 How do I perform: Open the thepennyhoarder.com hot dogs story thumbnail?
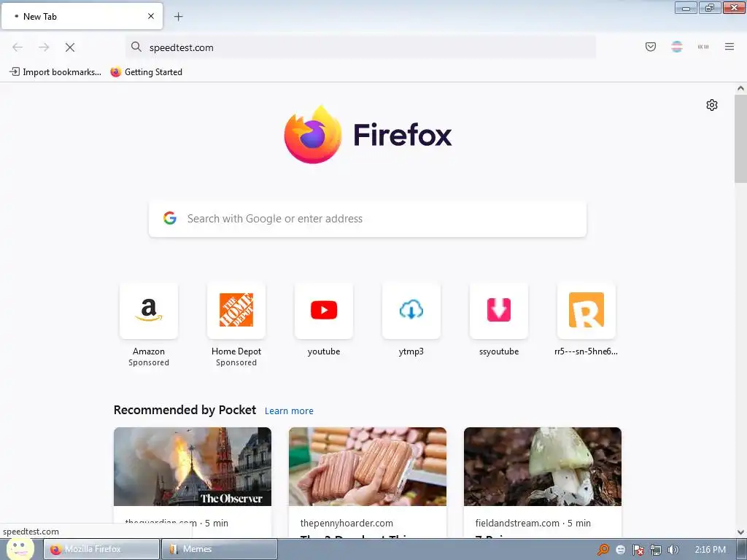pos(368,467)
